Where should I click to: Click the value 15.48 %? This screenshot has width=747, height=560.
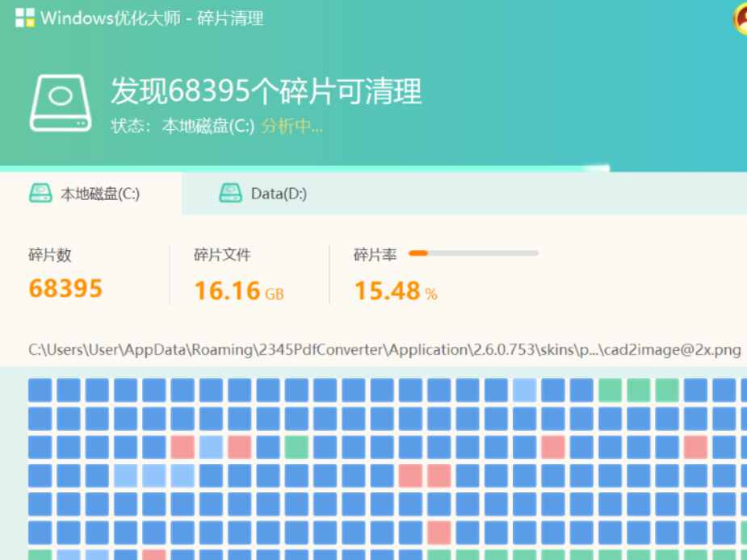396,290
